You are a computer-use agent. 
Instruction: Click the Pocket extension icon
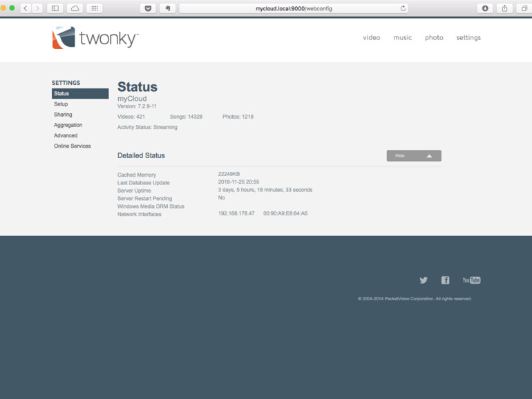(148, 8)
